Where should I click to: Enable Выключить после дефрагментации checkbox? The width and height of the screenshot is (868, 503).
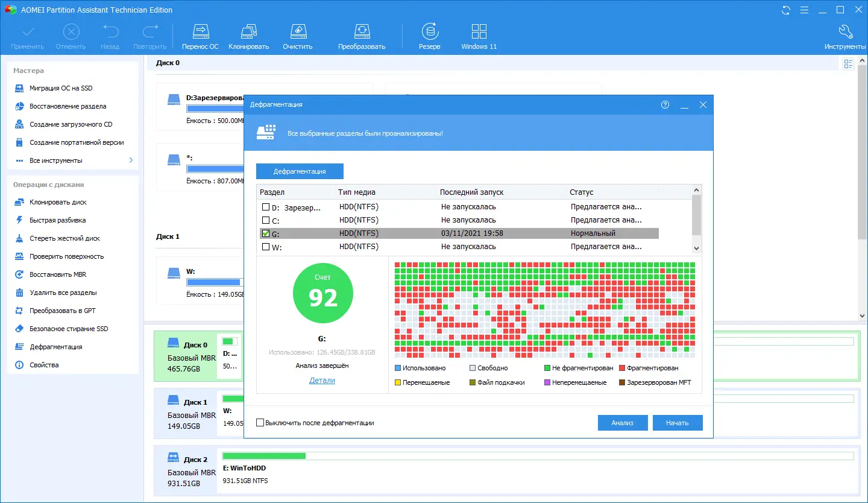click(260, 423)
